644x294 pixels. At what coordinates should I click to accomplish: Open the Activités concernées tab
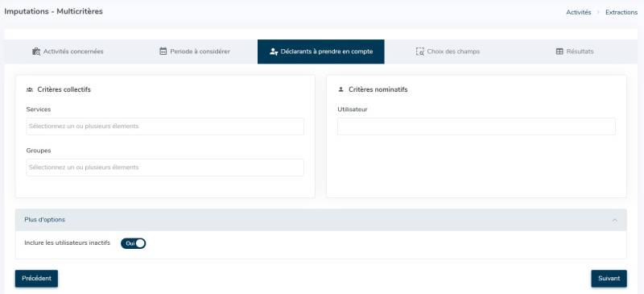pyautogui.click(x=68, y=52)
